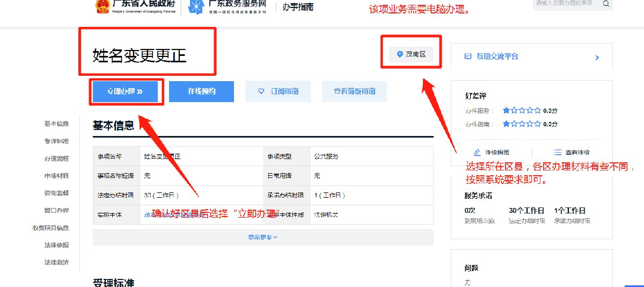The width and height of the screenshot is (644, 287).
Task: Jump to 受理标准 section in sidebar
Action: coord(56,141)
